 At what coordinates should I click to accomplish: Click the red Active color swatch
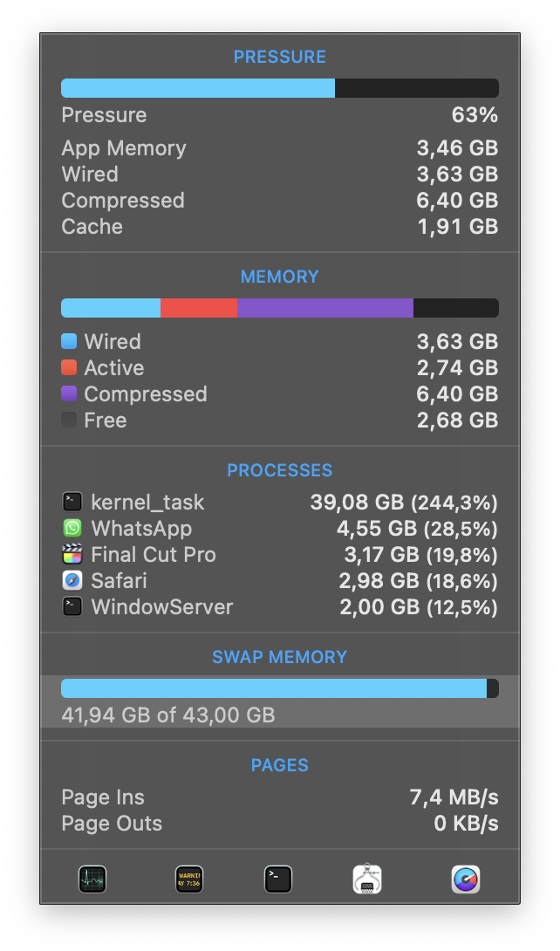[69, 368]
